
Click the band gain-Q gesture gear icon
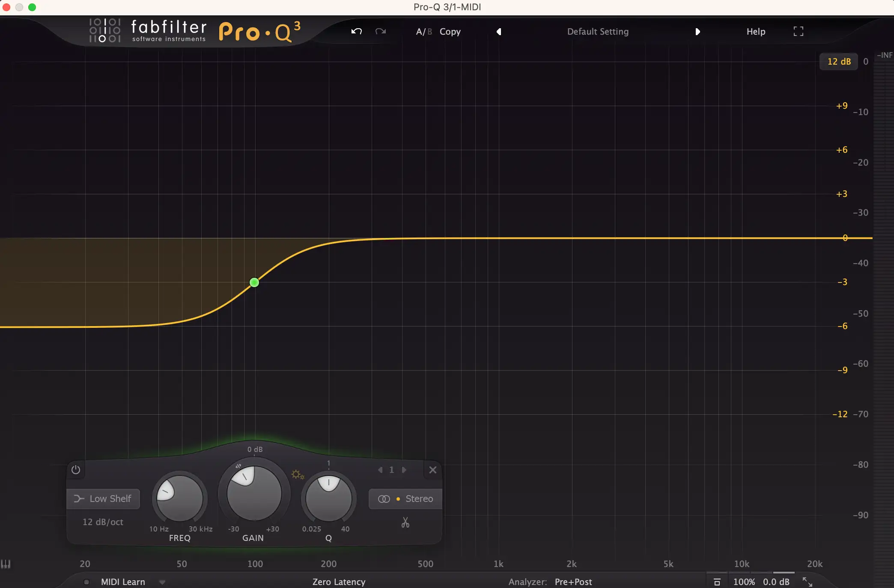pos(298,475)
